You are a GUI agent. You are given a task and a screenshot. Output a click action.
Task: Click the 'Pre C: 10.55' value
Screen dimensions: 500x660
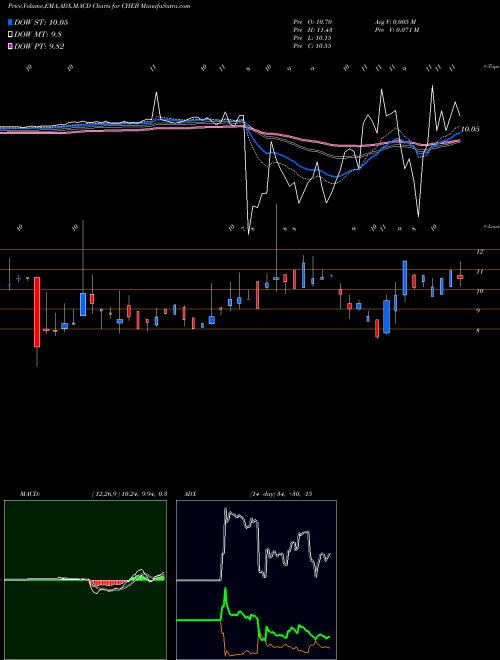point(313,46)
